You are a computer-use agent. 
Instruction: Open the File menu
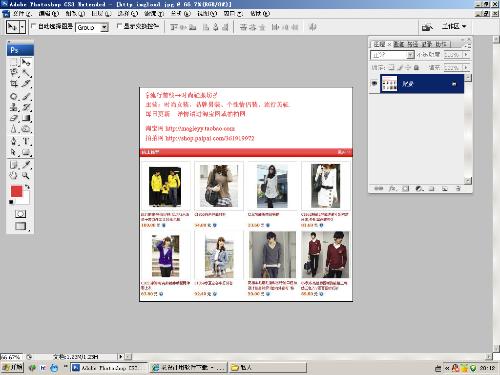coord(22,14)
